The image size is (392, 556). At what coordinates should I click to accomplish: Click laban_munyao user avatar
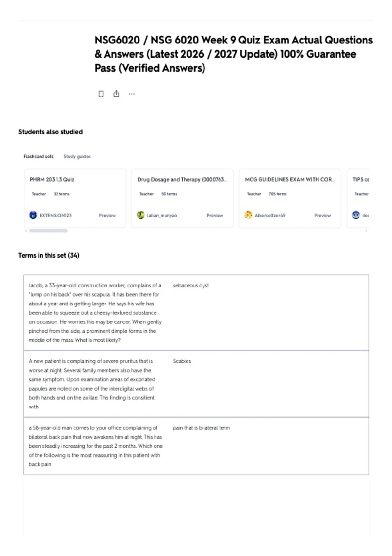tap(140, 215)
